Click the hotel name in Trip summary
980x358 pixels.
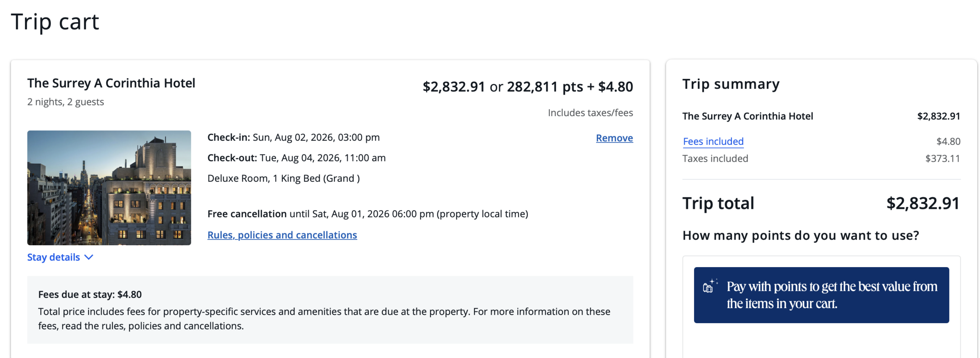pyautogui.click(x=747, y=116)
